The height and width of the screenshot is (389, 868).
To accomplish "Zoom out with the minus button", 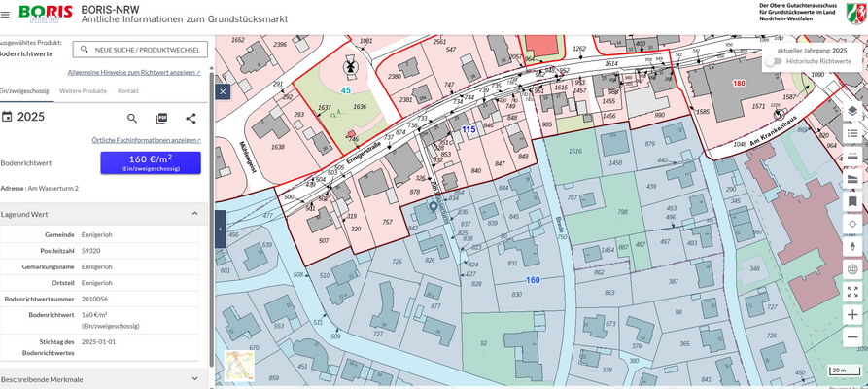I will tap(852, 336).
